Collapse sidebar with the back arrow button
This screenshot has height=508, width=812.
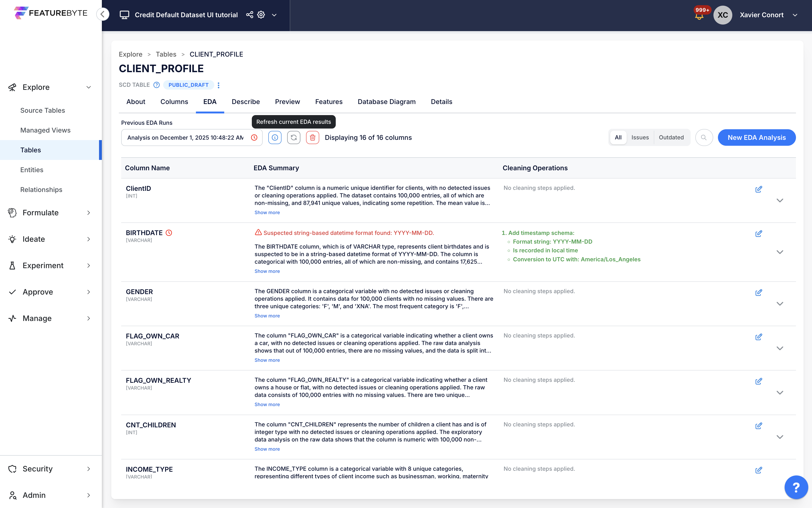[x=103, y=14]
